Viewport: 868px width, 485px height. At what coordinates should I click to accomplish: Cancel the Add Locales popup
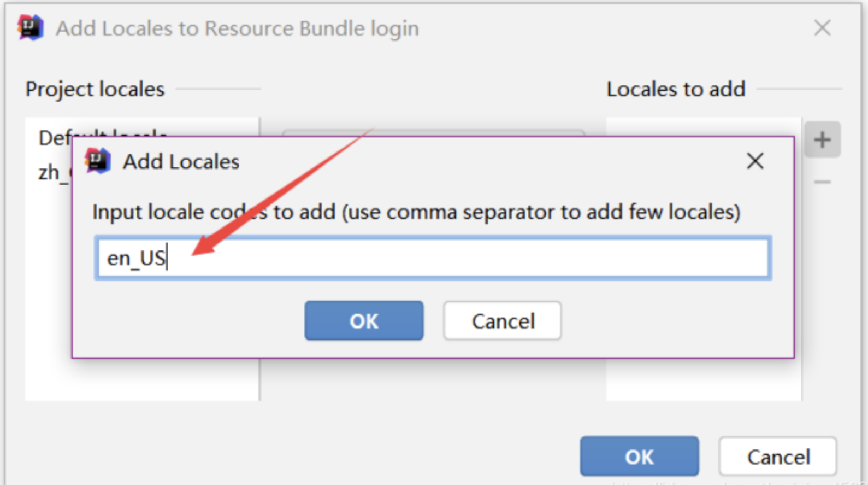[502, 320]
